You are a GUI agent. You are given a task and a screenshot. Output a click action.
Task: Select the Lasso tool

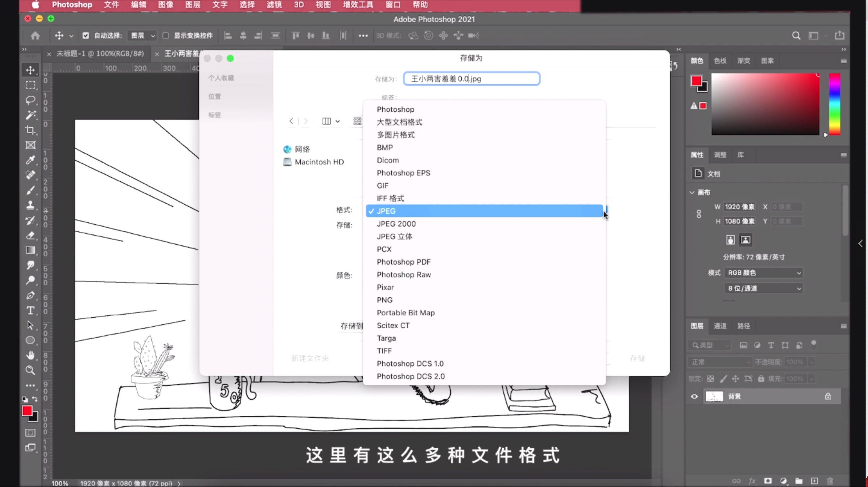pos(30,100)
